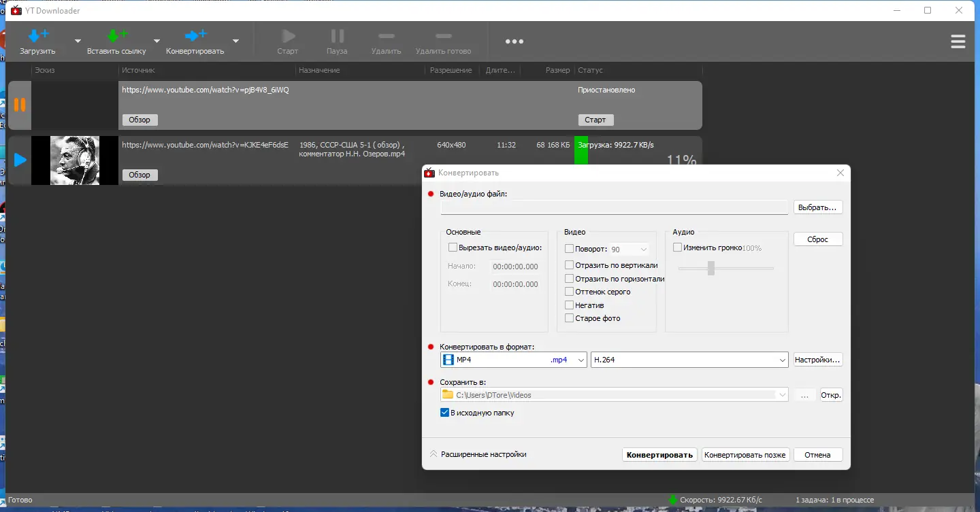
Task: Click the green download progress bar
Action: point(581,150)
